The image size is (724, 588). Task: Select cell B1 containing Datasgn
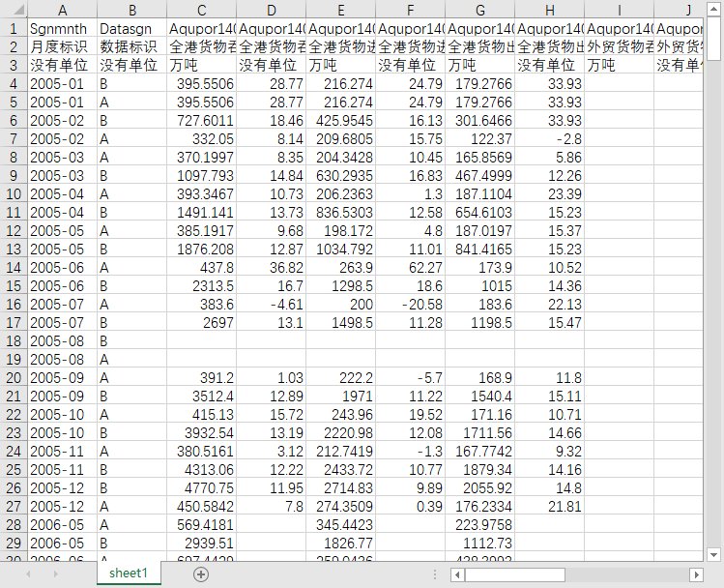click(x=132, y=29)
